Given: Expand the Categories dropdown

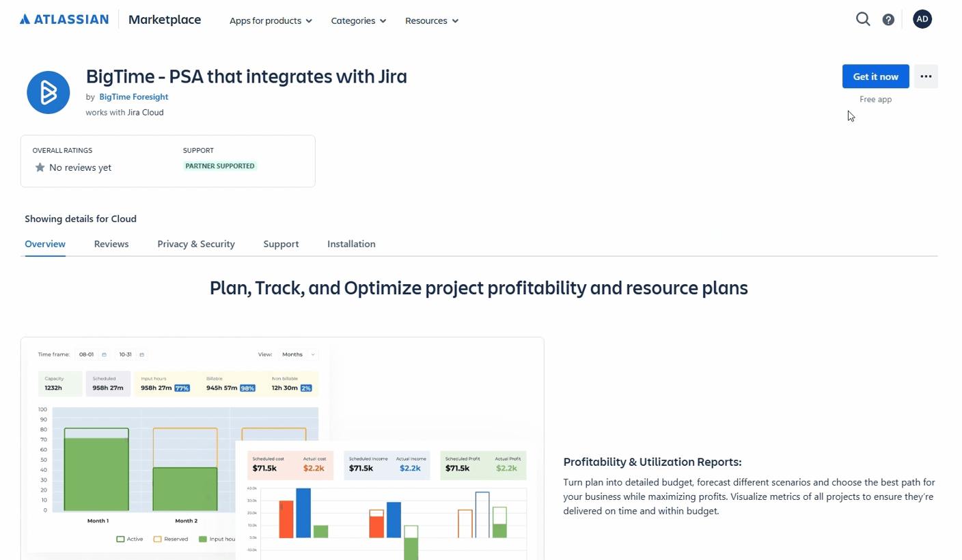Looking at the screenshot, I should [359, 20].
